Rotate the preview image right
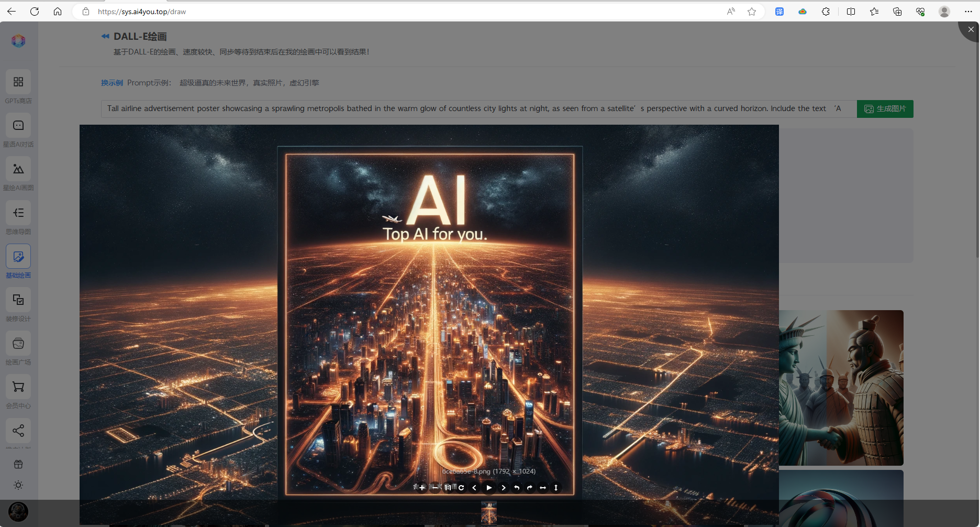Image resolution: width=980 pixels, height=527 pixels. click(530, 488)
